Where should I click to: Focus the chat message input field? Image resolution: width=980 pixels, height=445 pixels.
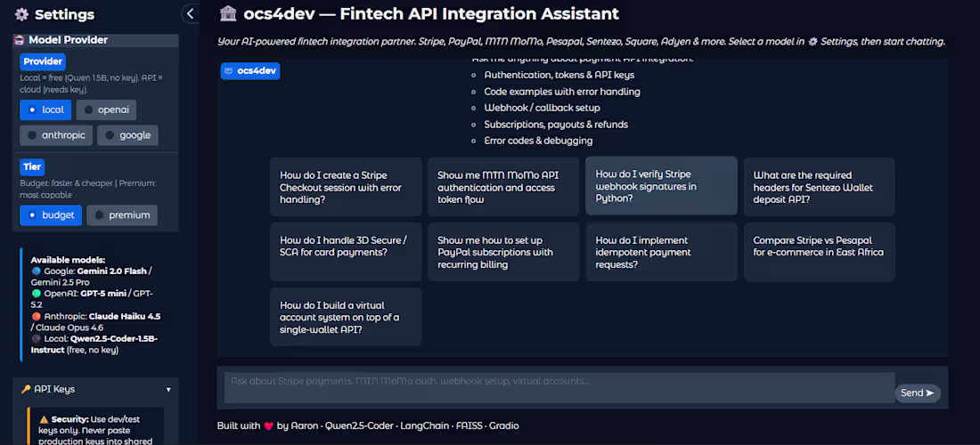click(x=559, y=387)
